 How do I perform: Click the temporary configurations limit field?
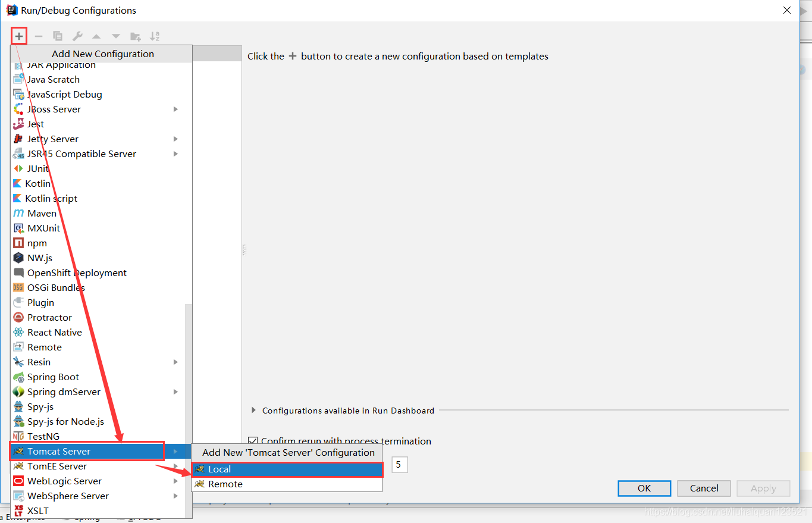point(400,464)
